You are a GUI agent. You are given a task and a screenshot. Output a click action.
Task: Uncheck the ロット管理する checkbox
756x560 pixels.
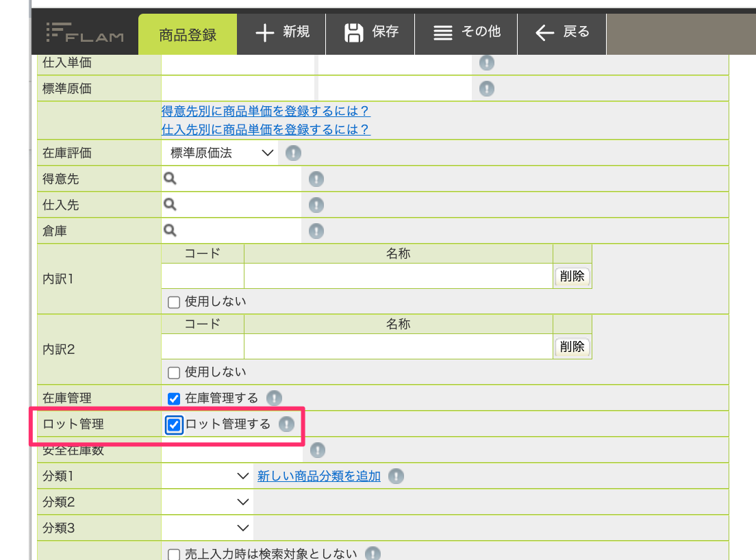[173, 424]
